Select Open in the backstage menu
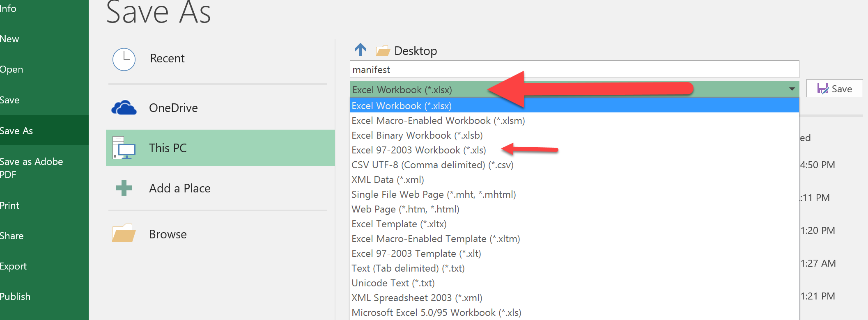Viewport: 868px width, 320px height. tap(11, 69)
